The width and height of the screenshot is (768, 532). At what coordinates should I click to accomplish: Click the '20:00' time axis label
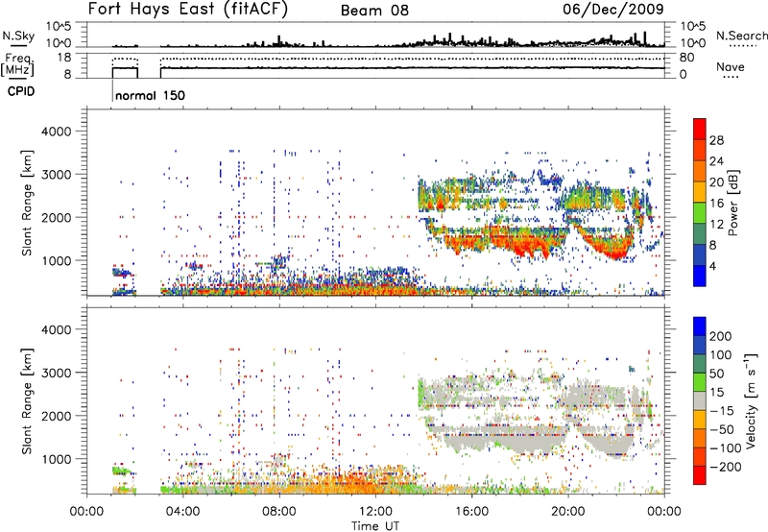click(568, 512)
